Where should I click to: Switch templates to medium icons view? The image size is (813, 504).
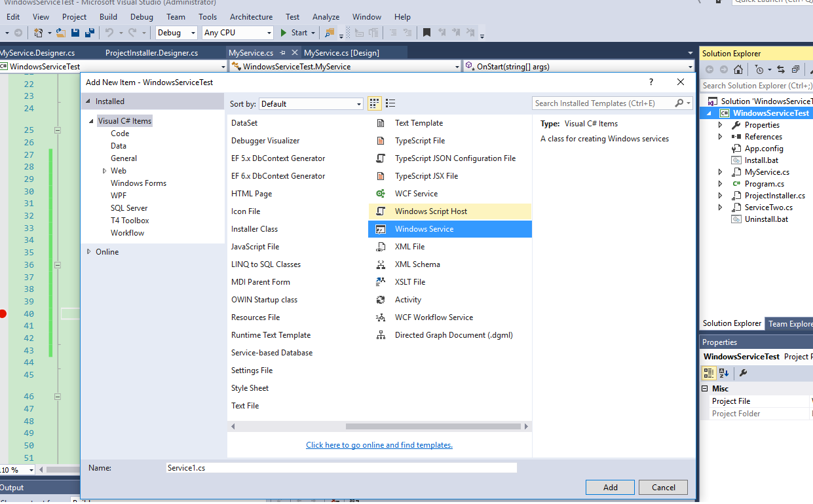(375, 103)
